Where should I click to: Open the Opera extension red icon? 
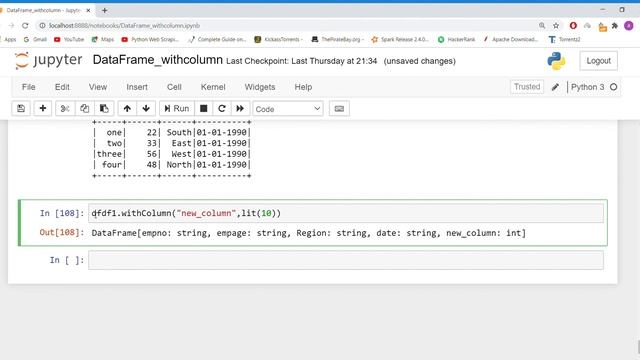click(x=573, y=26)
